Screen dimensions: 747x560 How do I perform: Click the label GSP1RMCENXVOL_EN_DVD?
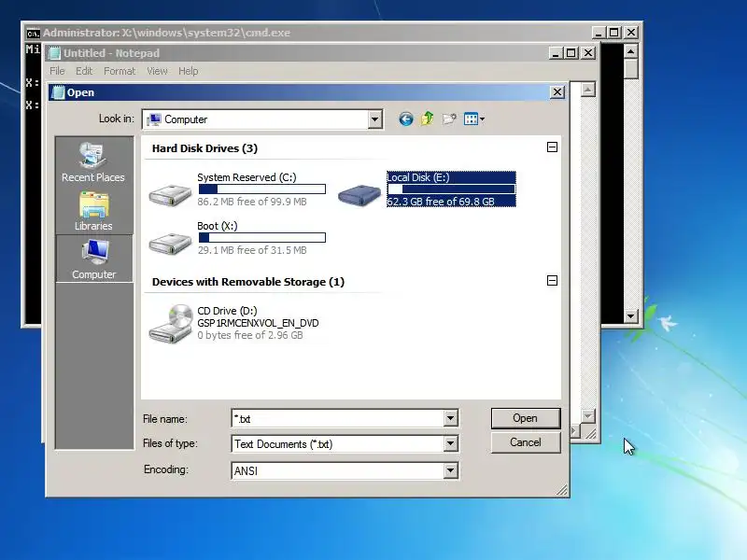point(258,323)
